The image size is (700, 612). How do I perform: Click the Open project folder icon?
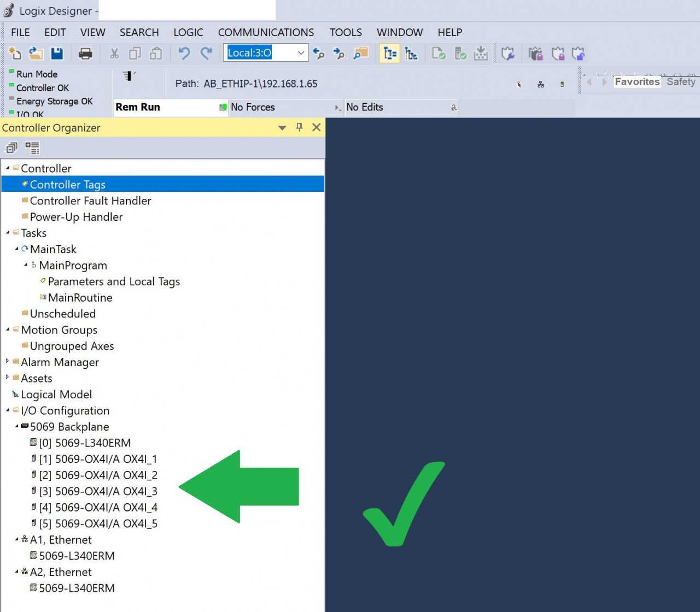(36, 53)
